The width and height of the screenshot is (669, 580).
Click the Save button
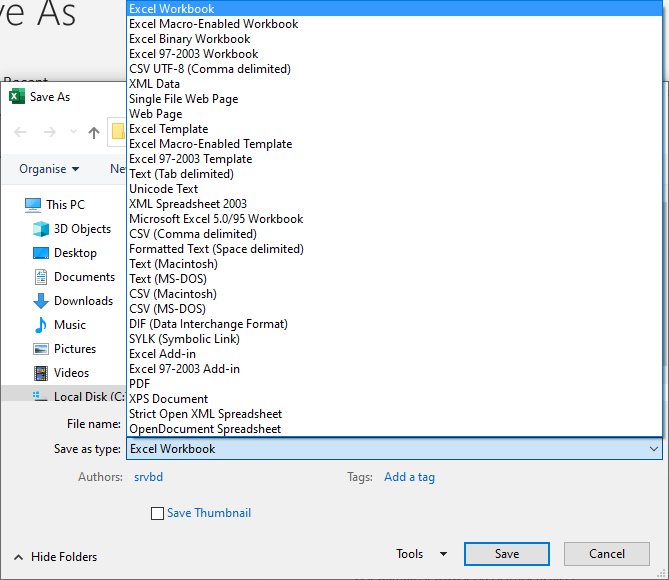point(507,554)
